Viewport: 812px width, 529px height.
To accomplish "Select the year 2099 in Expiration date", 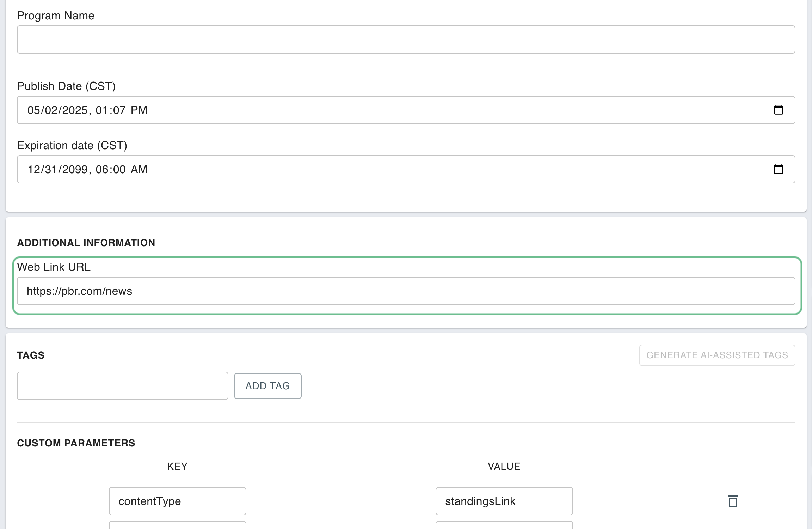I will 75,169.
